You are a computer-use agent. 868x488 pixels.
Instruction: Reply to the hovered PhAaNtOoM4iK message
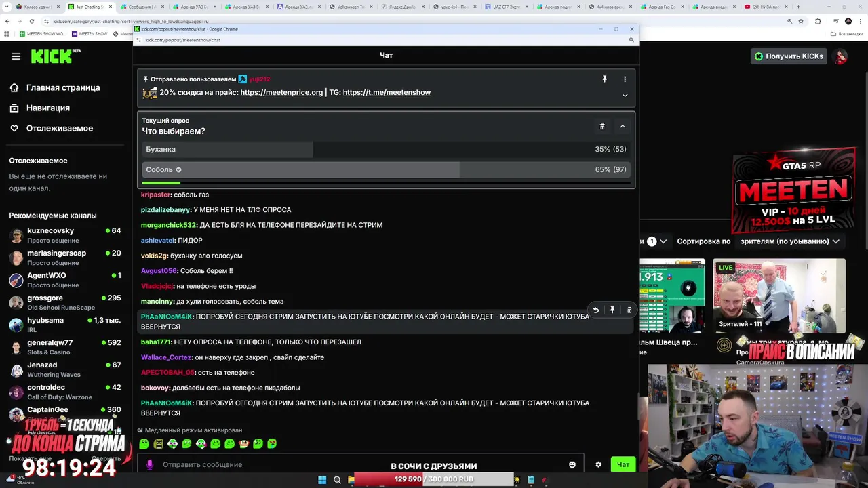595,310
